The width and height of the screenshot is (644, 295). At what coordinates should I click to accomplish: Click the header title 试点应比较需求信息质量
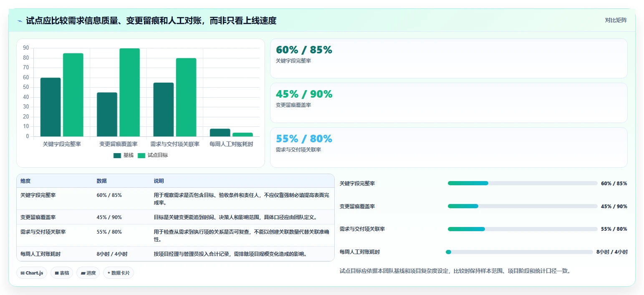click(x=151, y=20)
